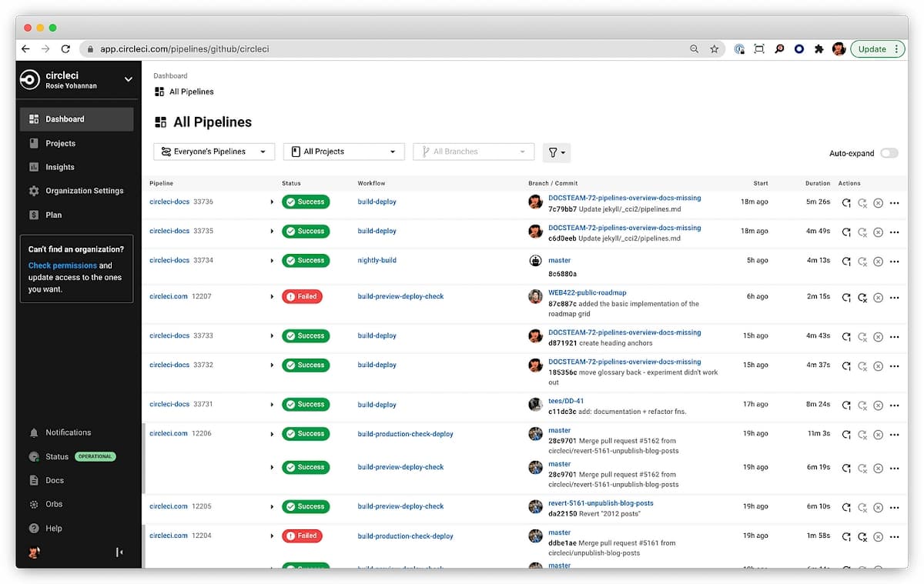Rerun workflow for pipeline 33736

tap(846, 203)
